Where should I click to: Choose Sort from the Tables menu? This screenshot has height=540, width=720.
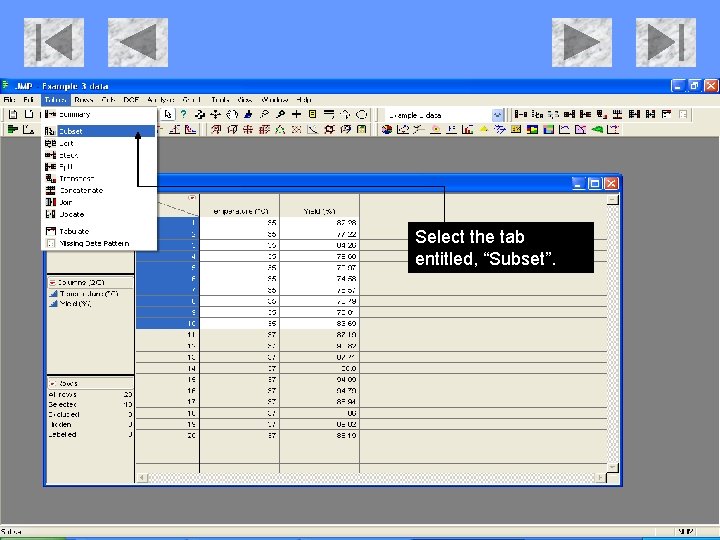(99, 143)
